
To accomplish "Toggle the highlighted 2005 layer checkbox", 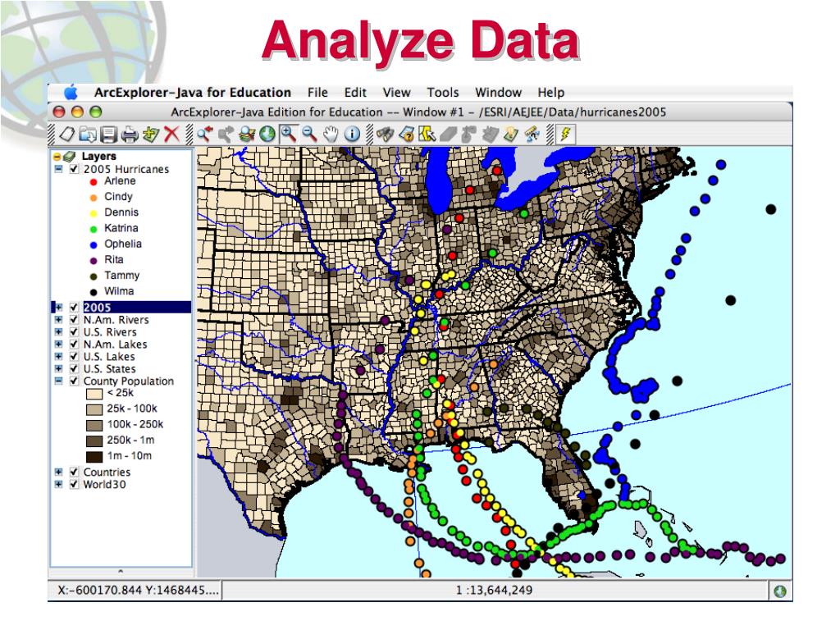I will 75,308.
